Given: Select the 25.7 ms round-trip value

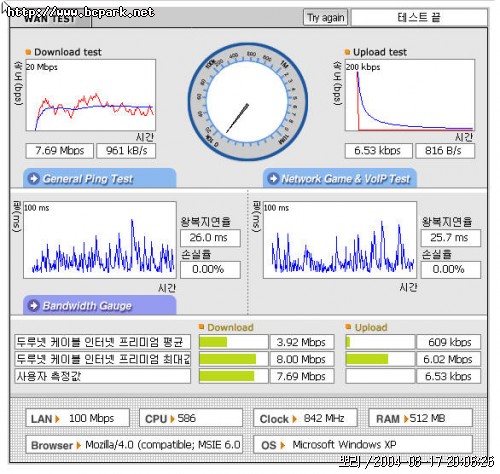Looking at the screenshot, I should pos(451,238).
